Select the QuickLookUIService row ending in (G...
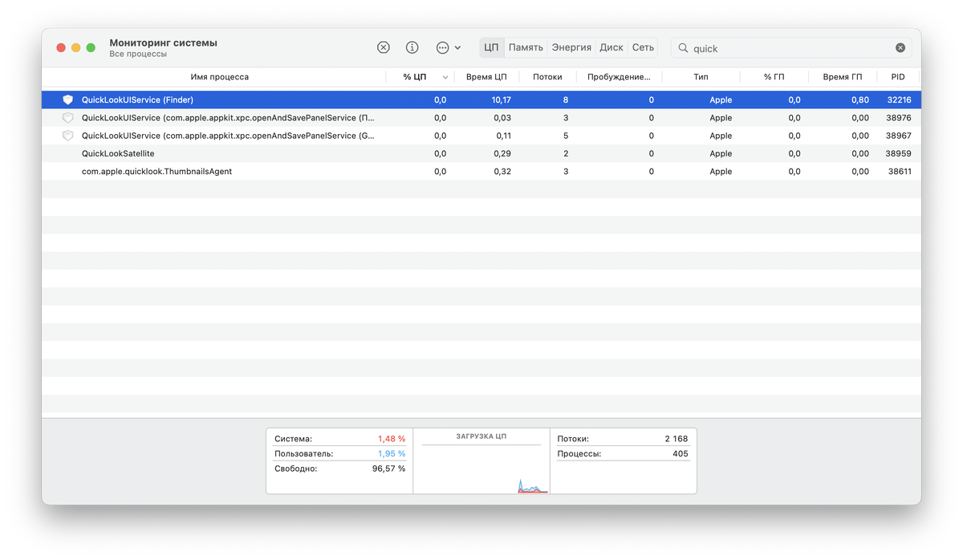This screenshot has width=963, height=560. [481, 136]
